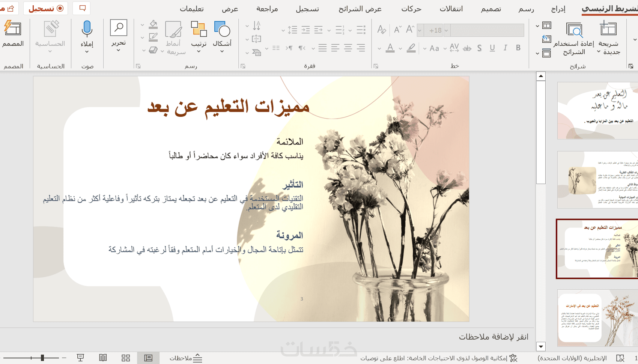Viewport: 638px width, 364px height.
Task: Click the zoom slider handle
Action: (42, 358)
